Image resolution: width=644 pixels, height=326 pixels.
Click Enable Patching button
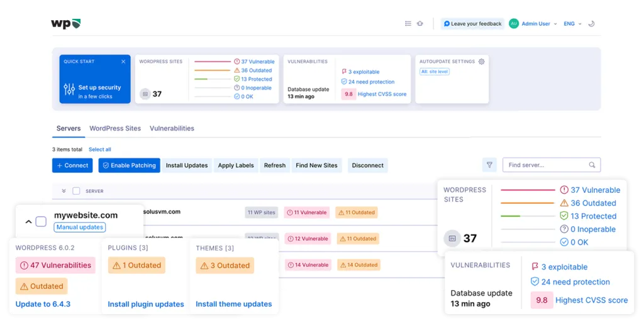pos(129,165)
